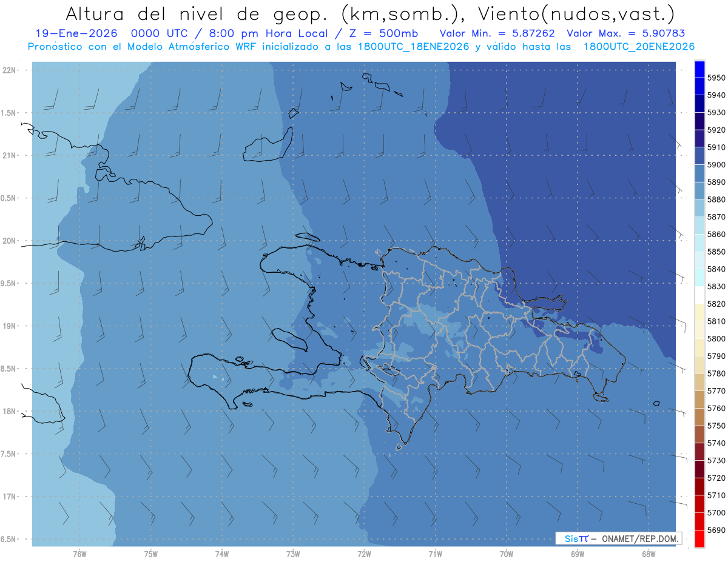728x562 pixels.
Task: Click the longitude label '70W'
Action: [507, 554]
